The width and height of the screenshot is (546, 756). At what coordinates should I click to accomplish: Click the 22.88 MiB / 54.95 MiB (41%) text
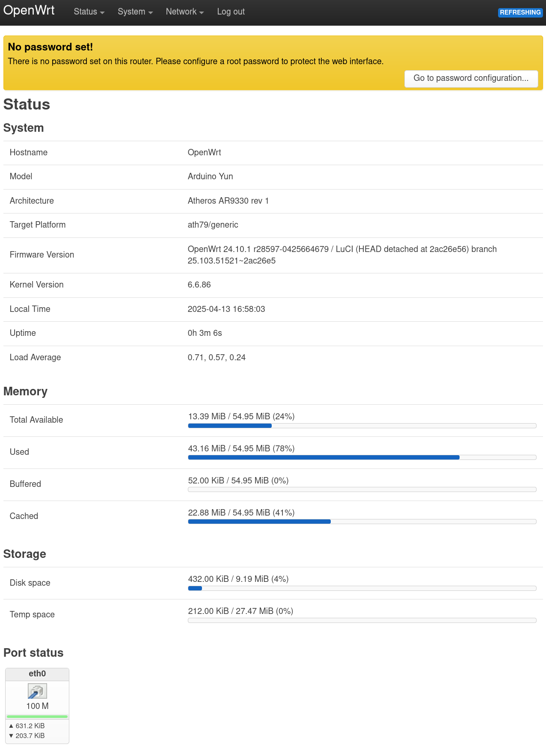[x=241, y=513]
